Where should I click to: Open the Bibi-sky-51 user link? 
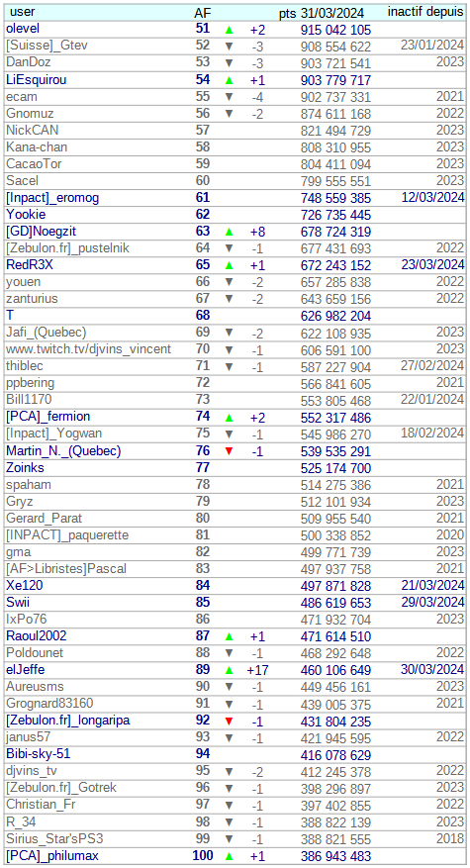pos(39,754)
